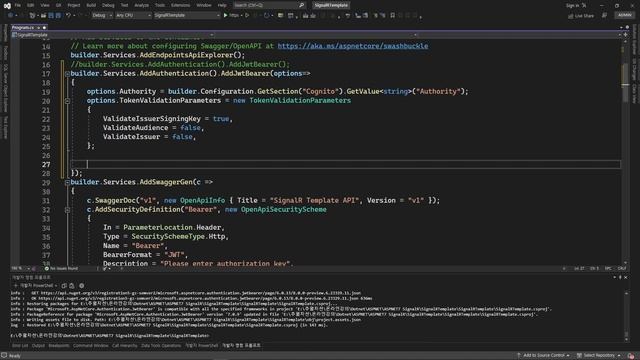Image resolution: width=640 pixels, height=360 pixels.
Task: Click the editor vertical scrollbar thumb
Action: [x=625, y=82]
